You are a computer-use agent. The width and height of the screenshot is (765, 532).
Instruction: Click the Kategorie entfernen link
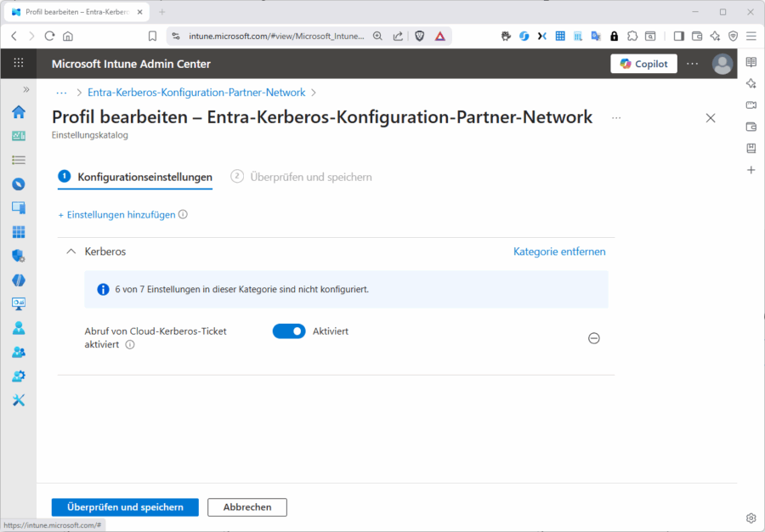[559, 251]
